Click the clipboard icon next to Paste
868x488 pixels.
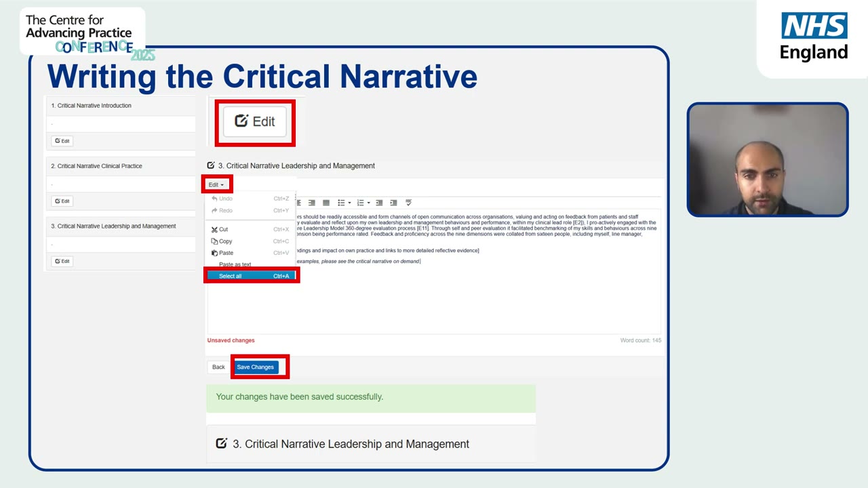214,253
